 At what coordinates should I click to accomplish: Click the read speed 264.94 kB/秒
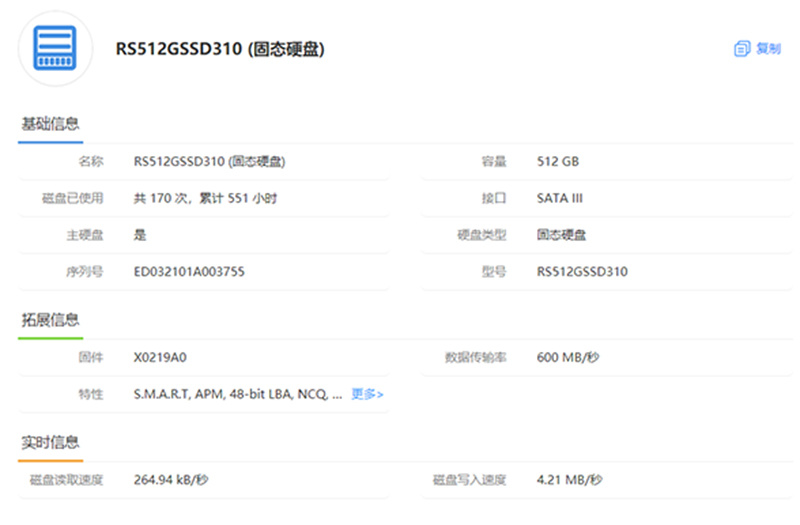click(x=171, y=480)
